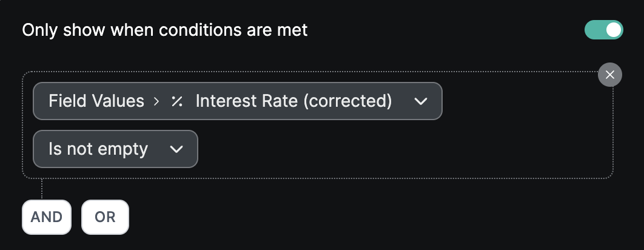The height and width of the screenshot is (250, 644).
Task: Add an AND condition
Action: point(47,217)
